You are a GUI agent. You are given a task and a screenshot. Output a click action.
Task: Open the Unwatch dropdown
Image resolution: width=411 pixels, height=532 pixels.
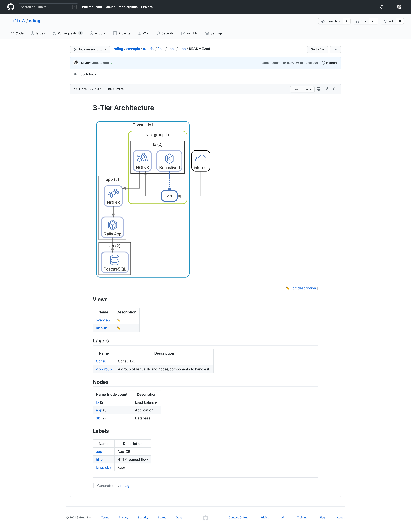coord(331,21)
